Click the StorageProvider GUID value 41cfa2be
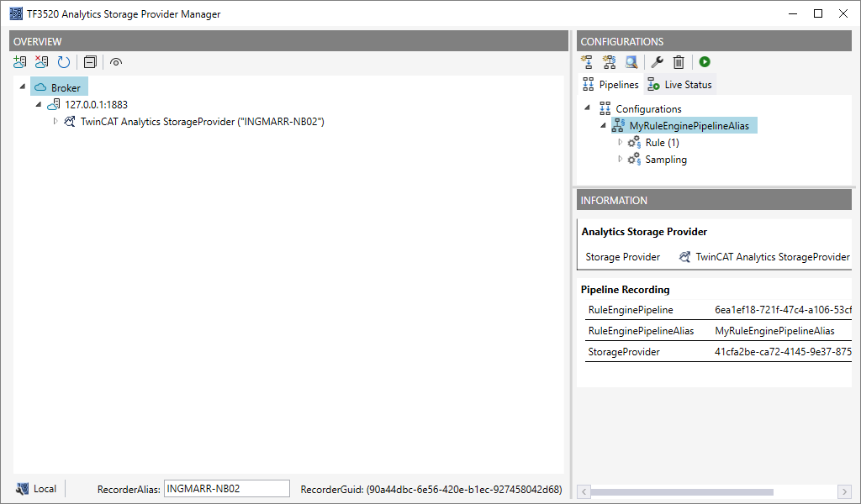861x504 pixels. [783, 352]
